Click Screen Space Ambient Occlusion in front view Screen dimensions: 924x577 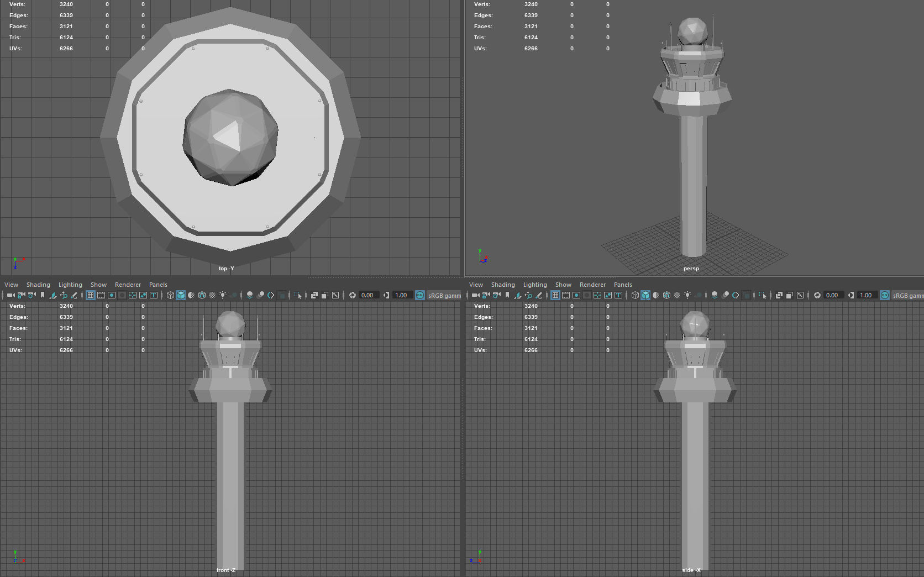[250, 295]
